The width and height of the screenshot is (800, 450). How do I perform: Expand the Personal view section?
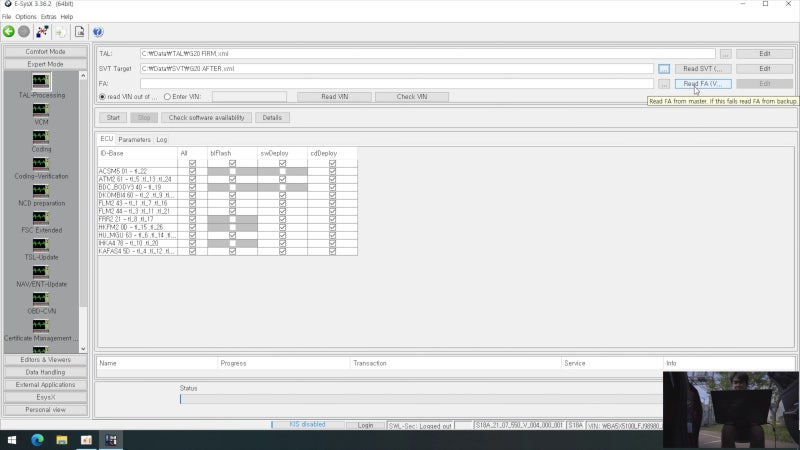pos(45,410)
